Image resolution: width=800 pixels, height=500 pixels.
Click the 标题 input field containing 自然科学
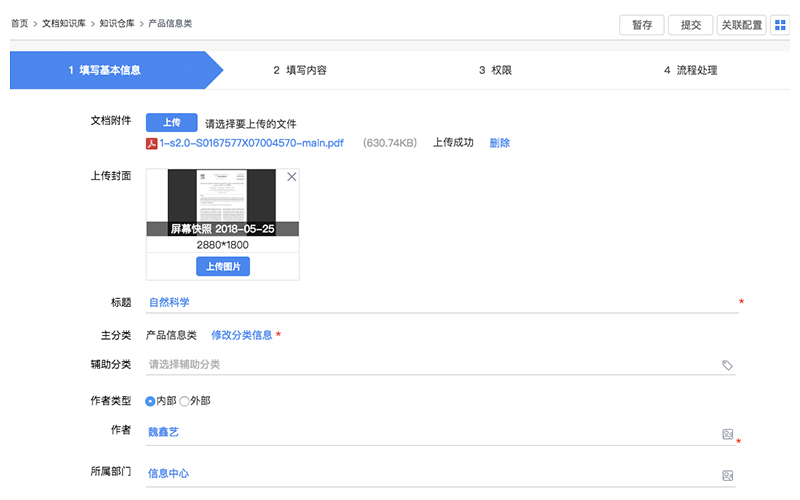440,302
